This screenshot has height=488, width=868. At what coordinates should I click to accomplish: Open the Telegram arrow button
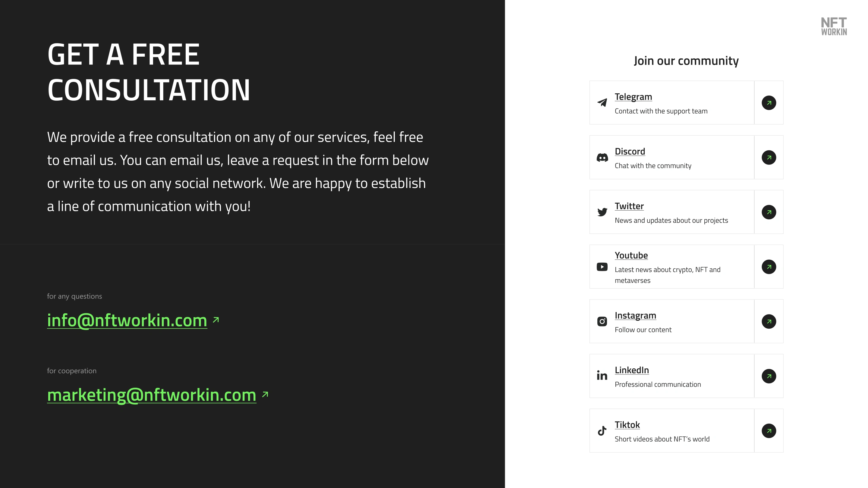click(x=769, y=103)
